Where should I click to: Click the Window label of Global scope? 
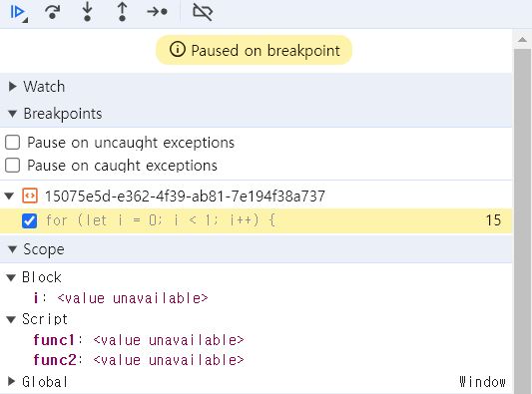point(482,382)
